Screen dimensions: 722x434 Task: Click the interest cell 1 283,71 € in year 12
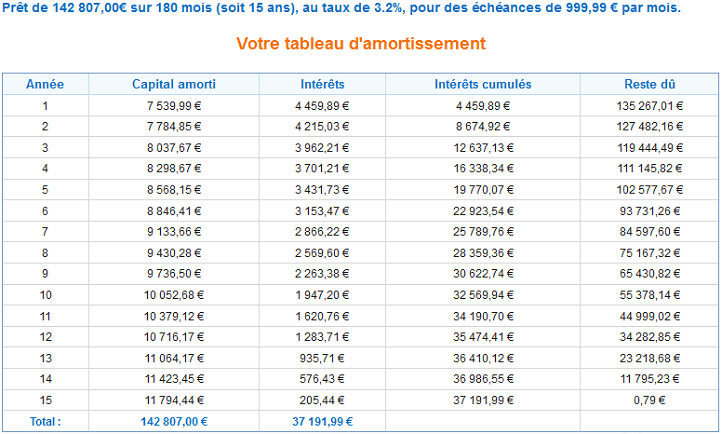point(323,337)
